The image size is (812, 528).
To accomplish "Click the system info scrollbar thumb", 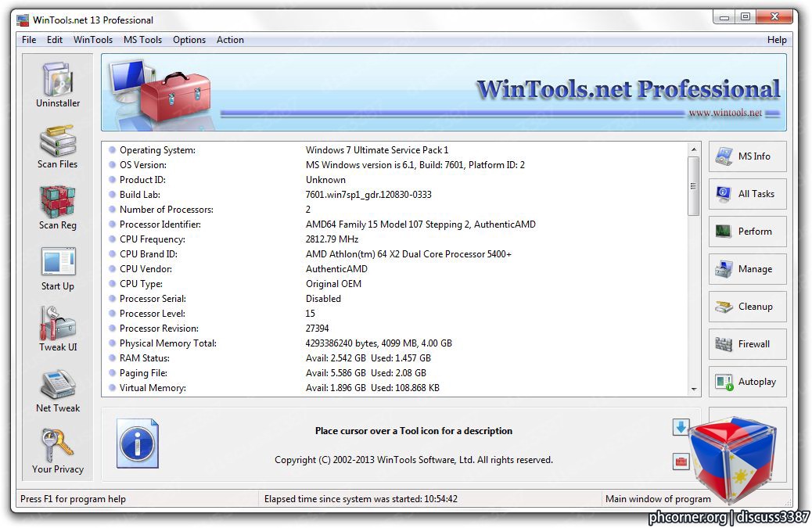I will click(x=694, y=186).
